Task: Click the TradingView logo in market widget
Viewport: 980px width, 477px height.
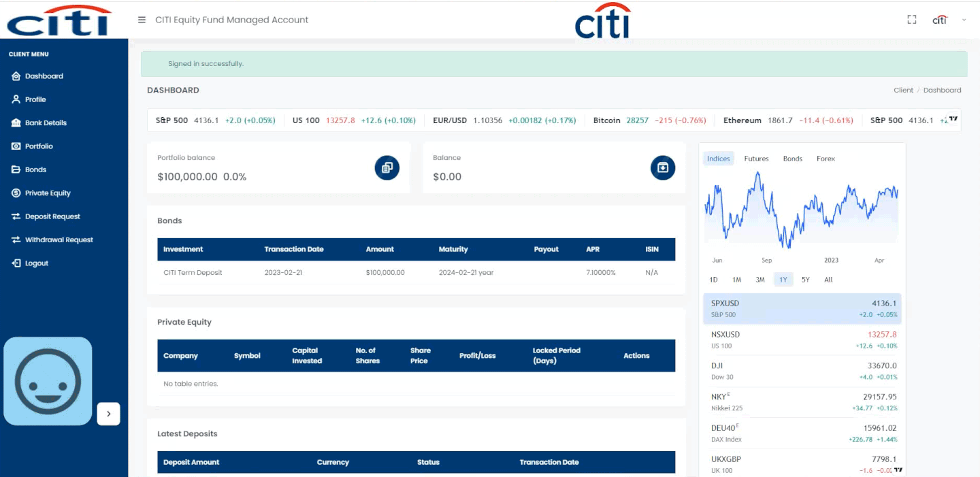Action: tap(898, 470)
